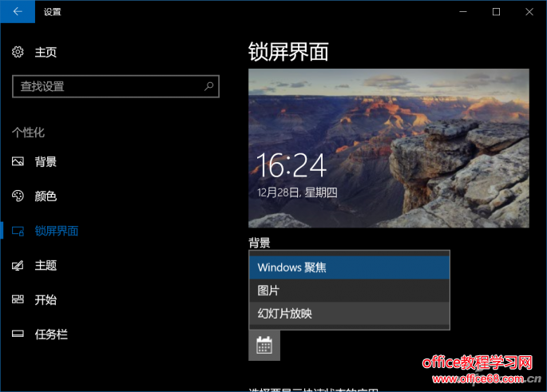
Task: Click the search magnifier icon
Action: [208, 86]
